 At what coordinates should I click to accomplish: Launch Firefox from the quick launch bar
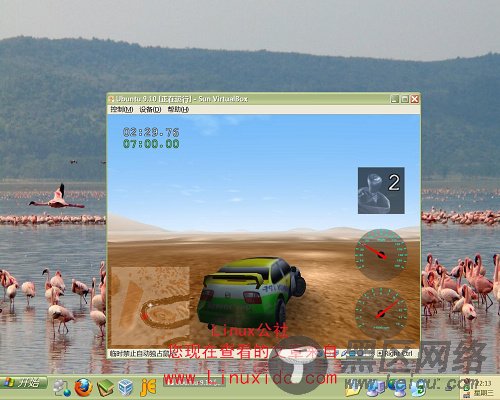83,387
